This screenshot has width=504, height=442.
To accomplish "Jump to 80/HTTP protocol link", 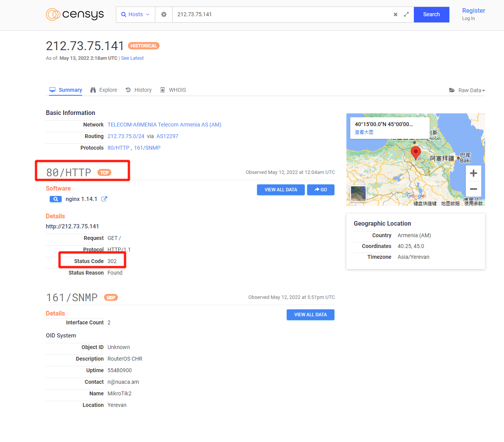I will coord(118,148).
